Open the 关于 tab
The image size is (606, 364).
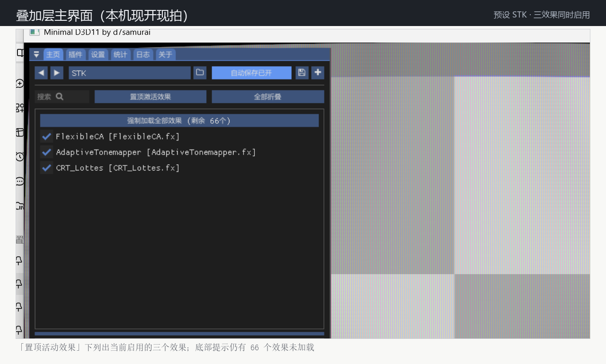[165, 54]
